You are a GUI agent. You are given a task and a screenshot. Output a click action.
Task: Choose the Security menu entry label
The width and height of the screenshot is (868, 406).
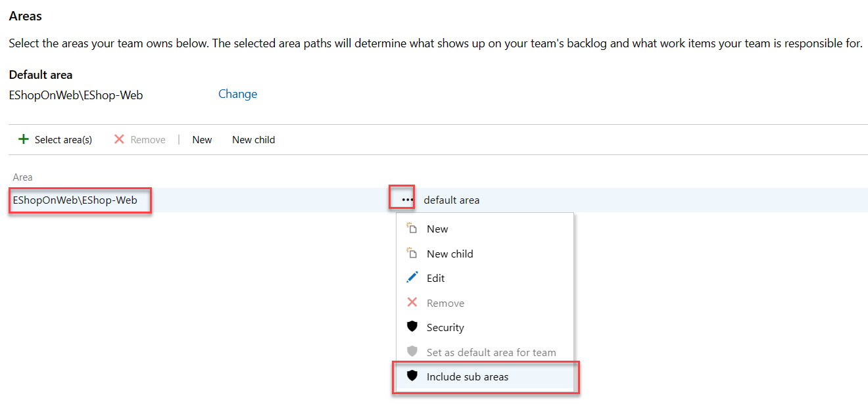pos(445,328)
